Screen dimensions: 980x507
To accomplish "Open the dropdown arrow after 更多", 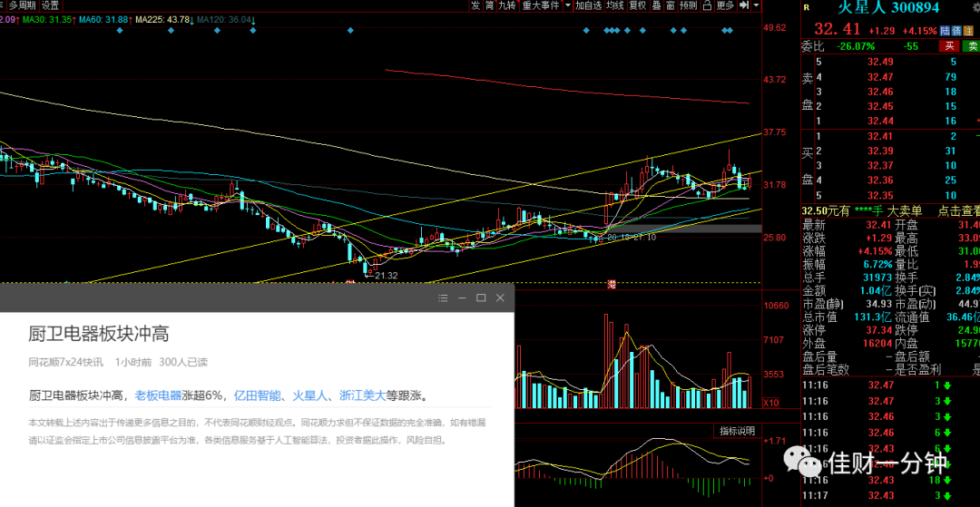I will pyautogui.click(x=756, y=5).
